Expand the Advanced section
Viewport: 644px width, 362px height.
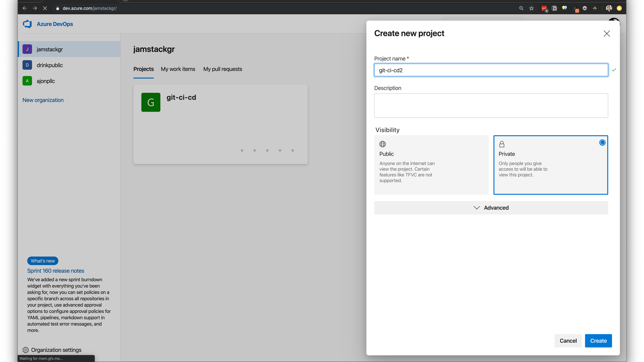coord(491,208)
